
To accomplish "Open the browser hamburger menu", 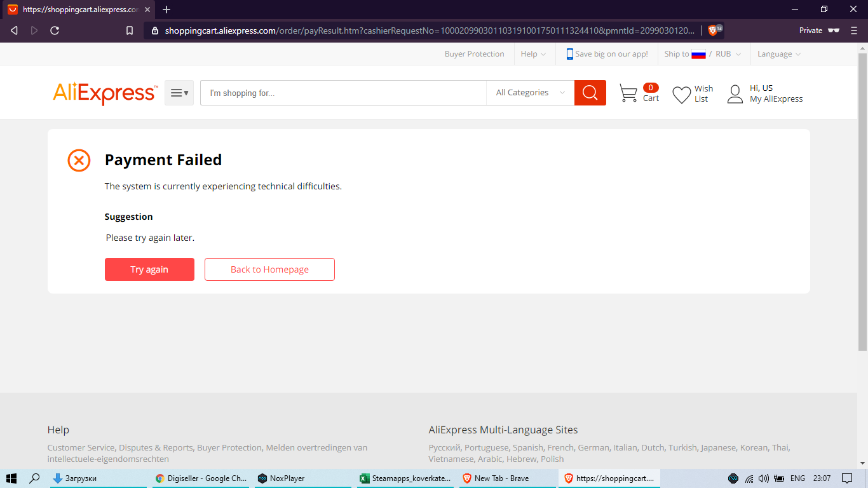I will (855, 30).
